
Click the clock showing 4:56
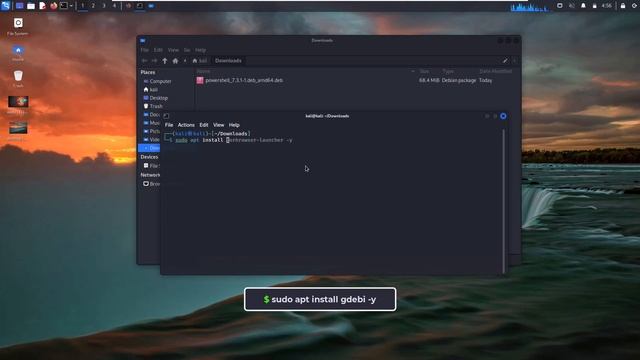click(x=607, y=6)
